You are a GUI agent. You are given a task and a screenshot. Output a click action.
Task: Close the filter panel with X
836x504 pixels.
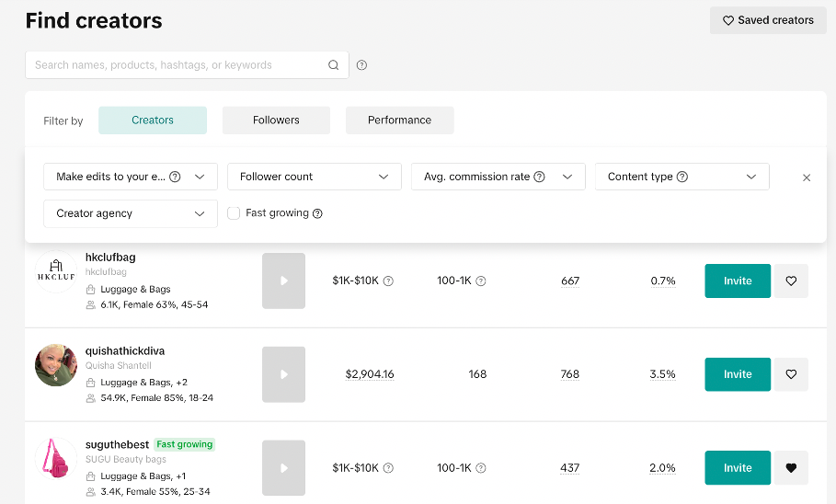tap(807, 178)
